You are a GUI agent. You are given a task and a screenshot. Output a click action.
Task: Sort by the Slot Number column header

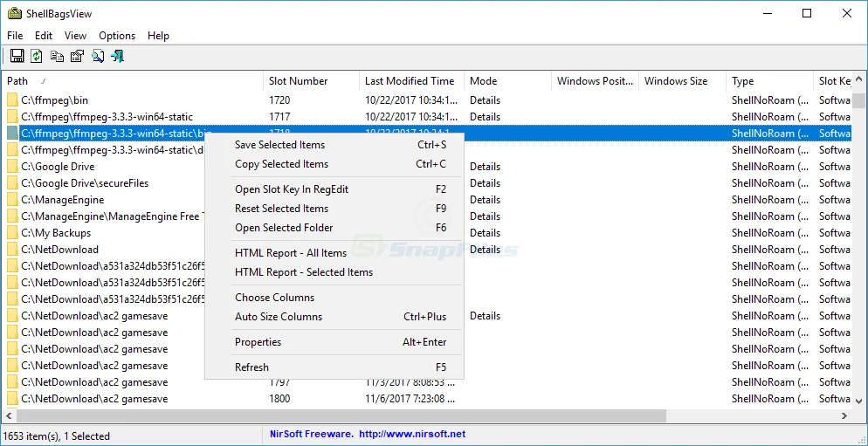coord(311,81)
